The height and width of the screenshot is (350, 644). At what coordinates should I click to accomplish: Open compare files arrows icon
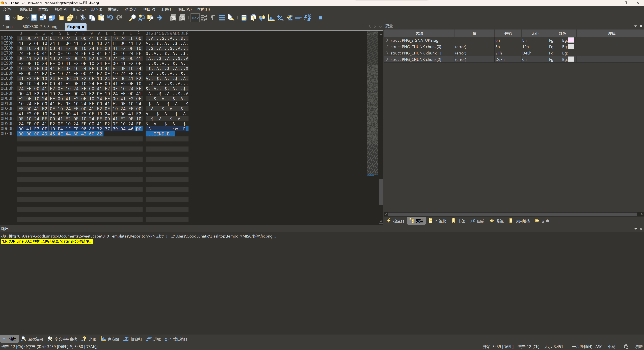(262, 18)
